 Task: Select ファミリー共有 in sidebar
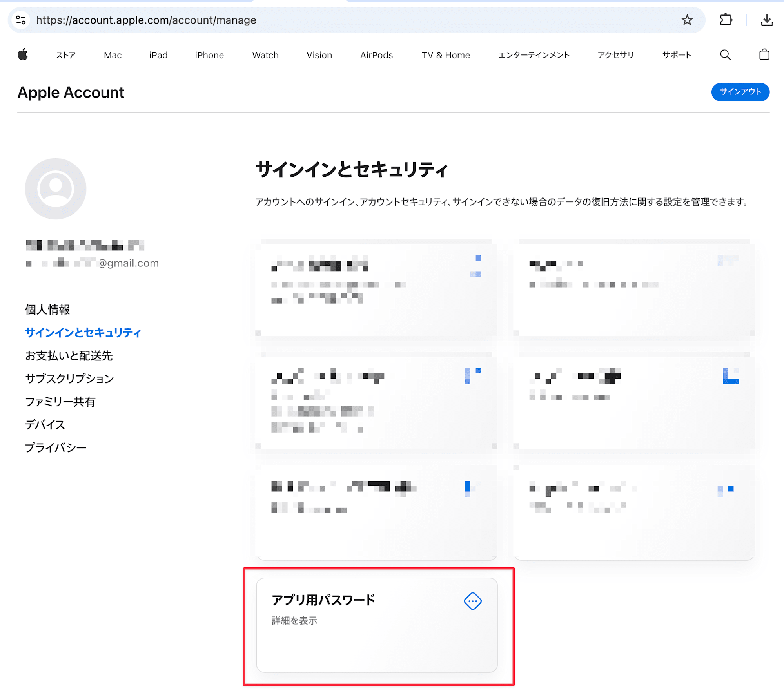pyautogui.click(x=60, y=402)
